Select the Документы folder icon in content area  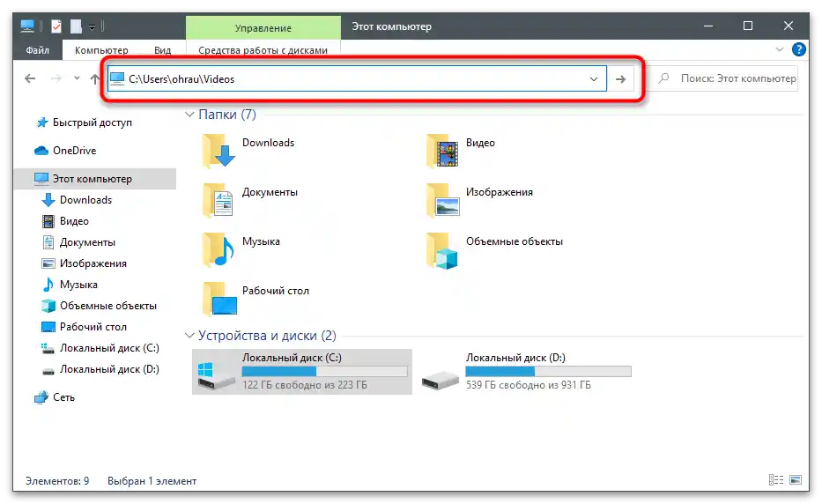(x=218, y=200)
